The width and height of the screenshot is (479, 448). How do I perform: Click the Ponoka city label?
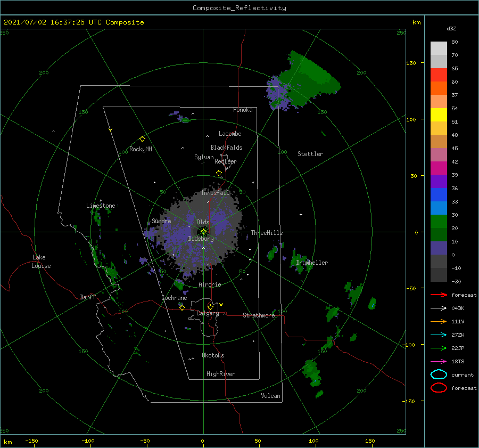pos(243,110)
